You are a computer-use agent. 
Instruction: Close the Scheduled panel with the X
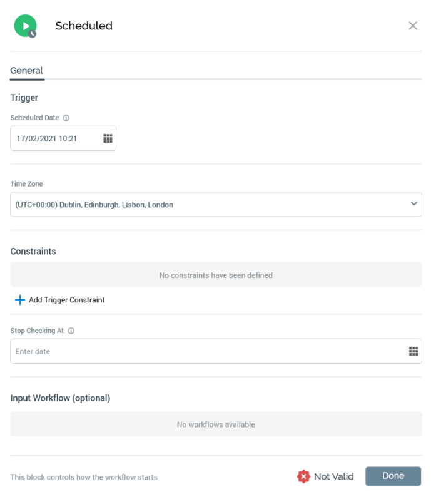tap(413, 26)
